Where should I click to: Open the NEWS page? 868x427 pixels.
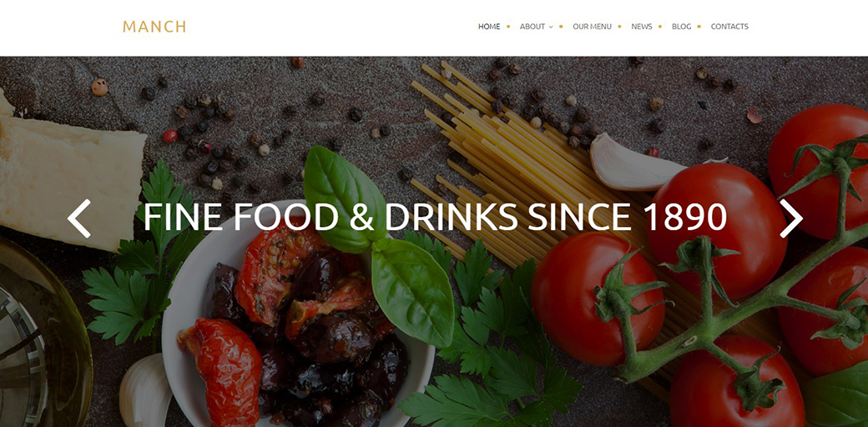click(642, 27)
